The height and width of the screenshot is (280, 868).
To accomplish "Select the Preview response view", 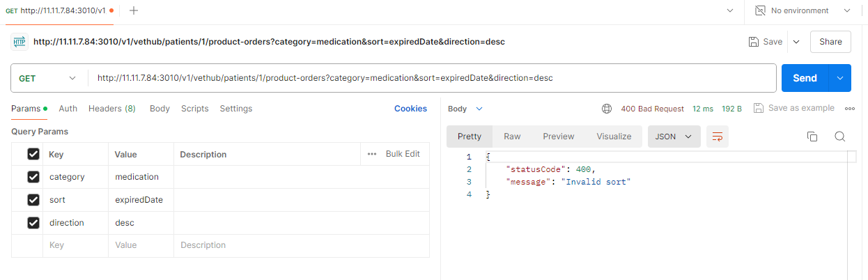I will 559,137.
